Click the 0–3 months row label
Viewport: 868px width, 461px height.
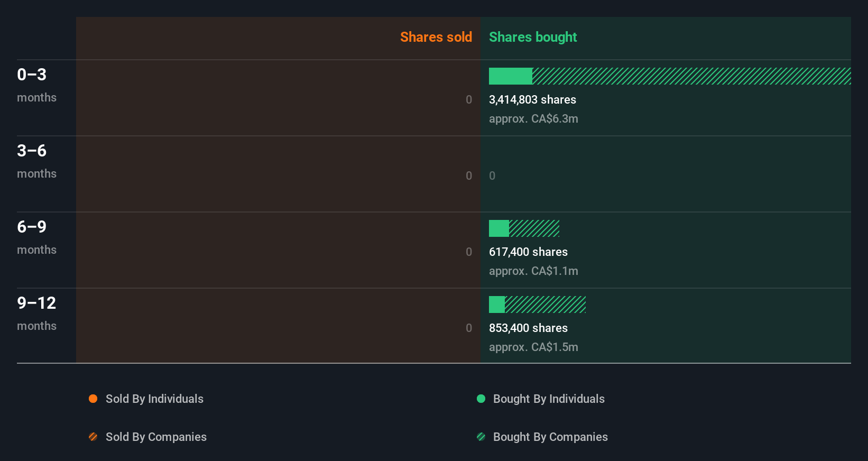36,85
